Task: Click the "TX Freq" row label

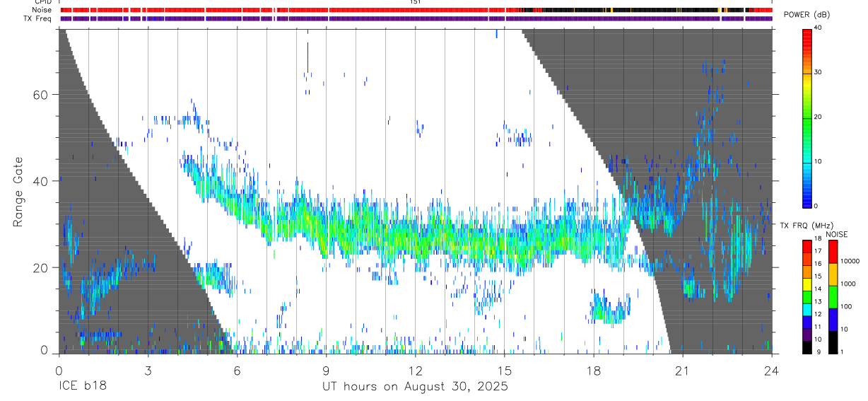Action: pos(37,18)
